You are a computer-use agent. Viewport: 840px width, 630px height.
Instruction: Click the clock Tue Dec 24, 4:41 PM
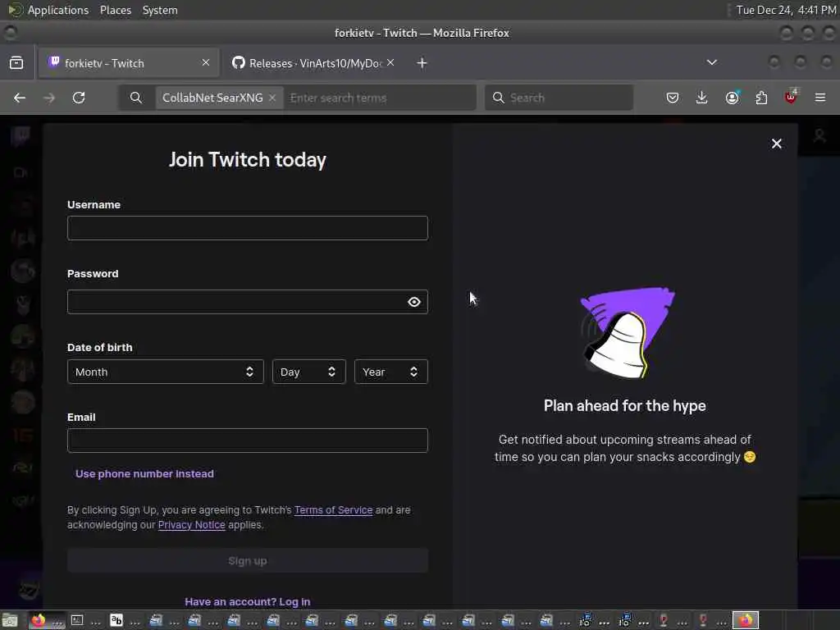pyautogui.click(x=786, y=10)
